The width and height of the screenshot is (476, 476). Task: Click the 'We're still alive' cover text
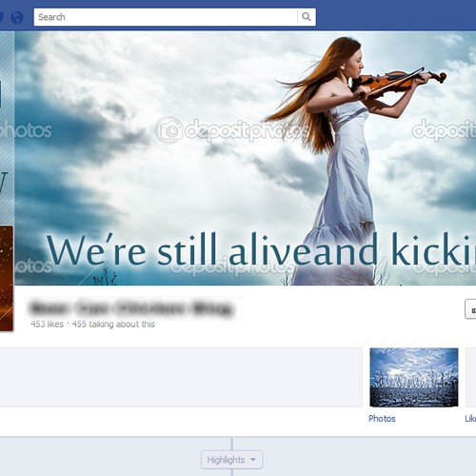[x=261, y=249]
